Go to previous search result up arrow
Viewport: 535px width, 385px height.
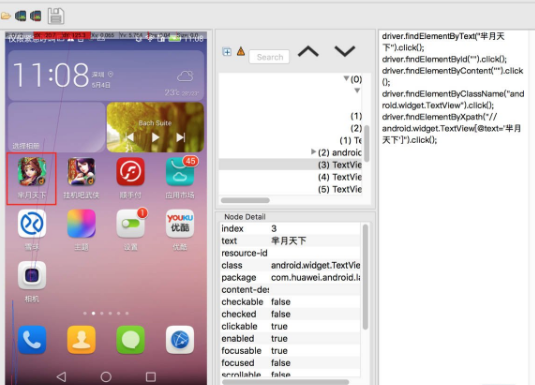tap(308, 52)
